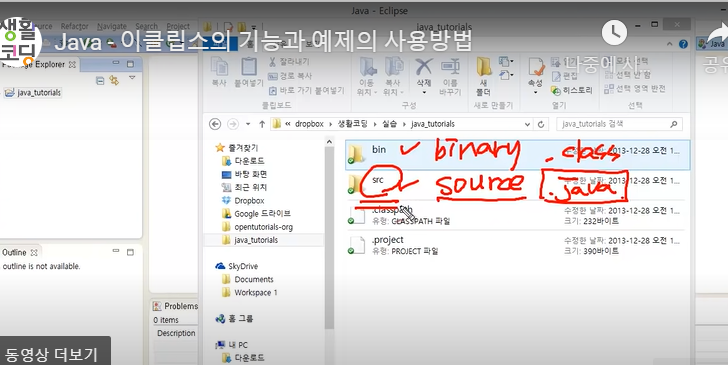Click the Explorer back arrow button
This screenshot has width=728, height=365.
pos(214,124)
